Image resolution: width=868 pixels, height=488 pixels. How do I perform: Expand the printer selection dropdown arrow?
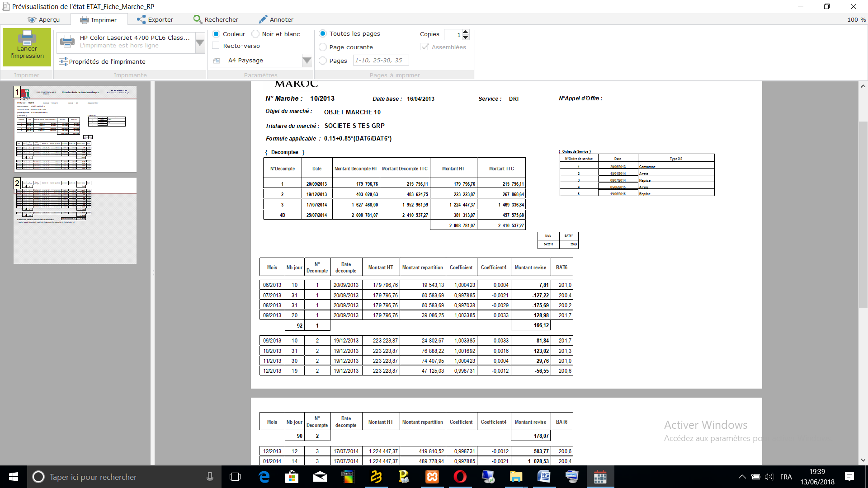pyautogui.click(x=200, y=43)
